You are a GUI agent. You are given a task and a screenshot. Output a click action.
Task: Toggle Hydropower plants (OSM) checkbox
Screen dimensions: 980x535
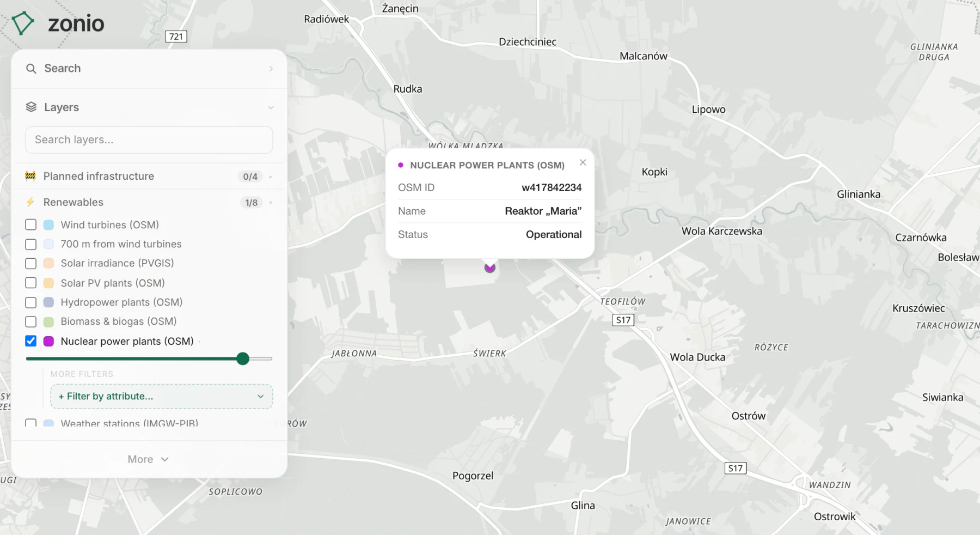pyautogui.click(x=31, y=302)
